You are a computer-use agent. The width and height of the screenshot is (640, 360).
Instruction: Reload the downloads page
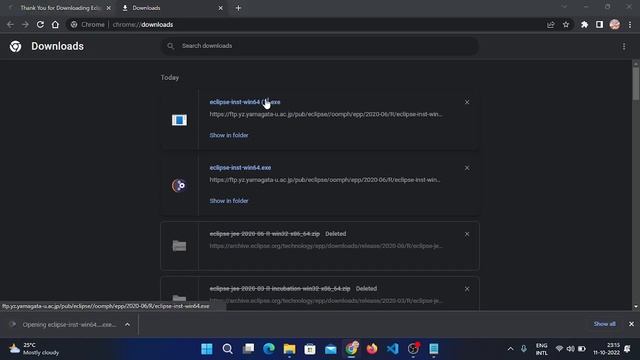[x=40, y=24]
